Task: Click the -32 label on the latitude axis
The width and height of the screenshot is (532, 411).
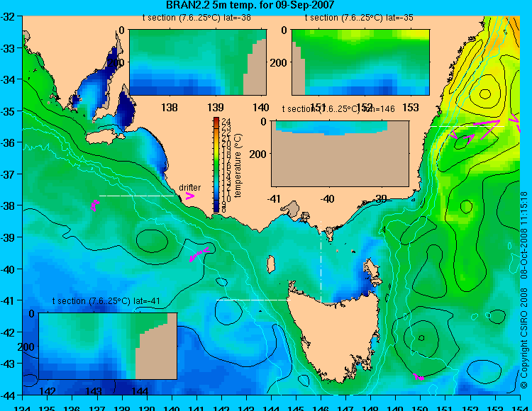Action: click(x=8, y=16)
